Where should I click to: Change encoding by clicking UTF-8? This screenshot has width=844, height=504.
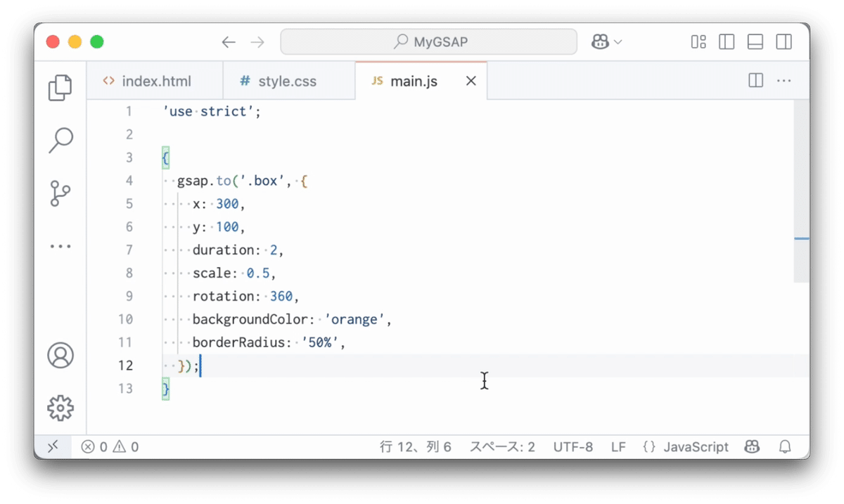573,446
